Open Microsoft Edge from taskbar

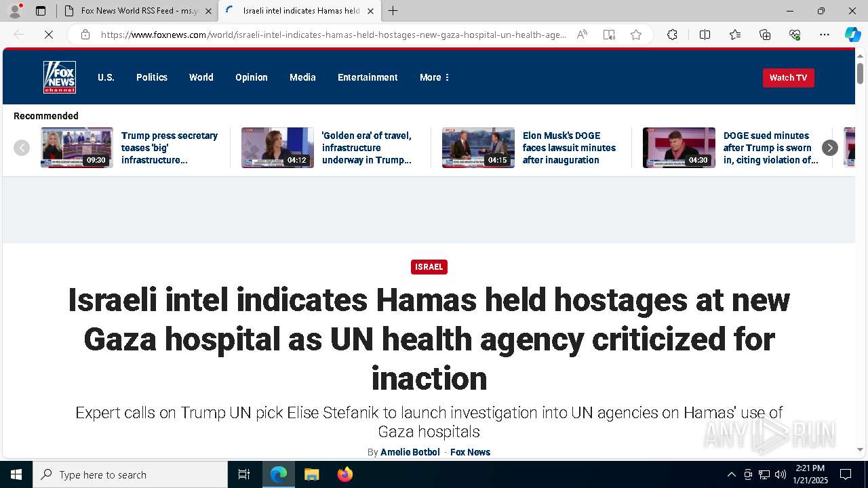coord(279,474)
